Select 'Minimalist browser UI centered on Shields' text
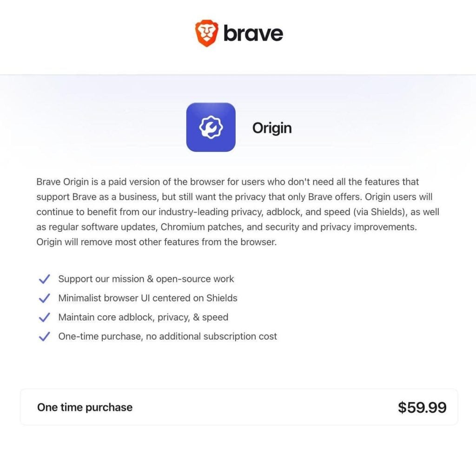 pyautogui.click(x=148, y=298)
